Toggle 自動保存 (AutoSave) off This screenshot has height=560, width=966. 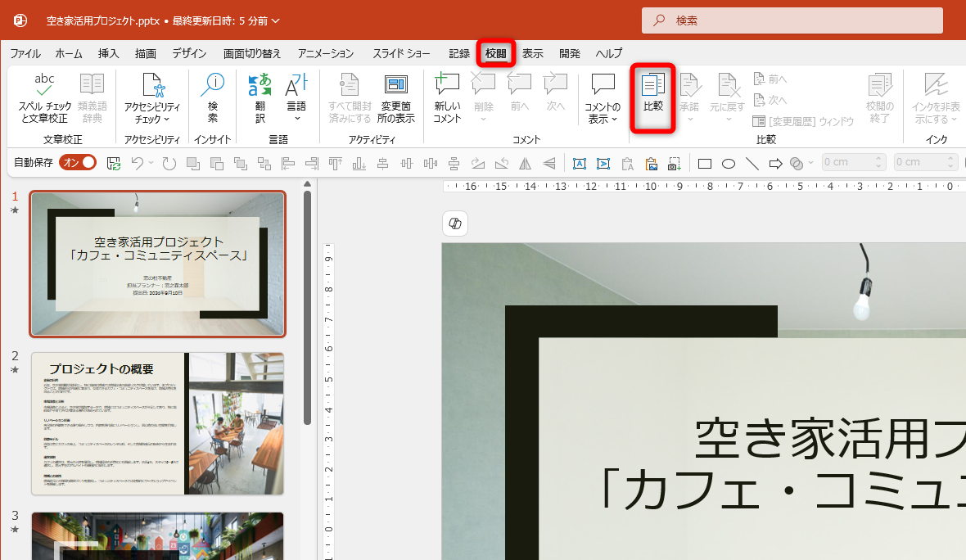point(76,162)
